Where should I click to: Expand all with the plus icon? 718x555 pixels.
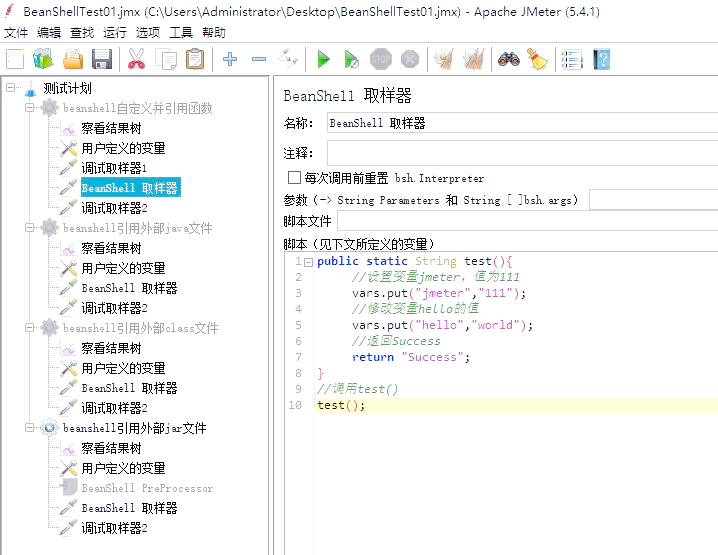click(230, 59)
